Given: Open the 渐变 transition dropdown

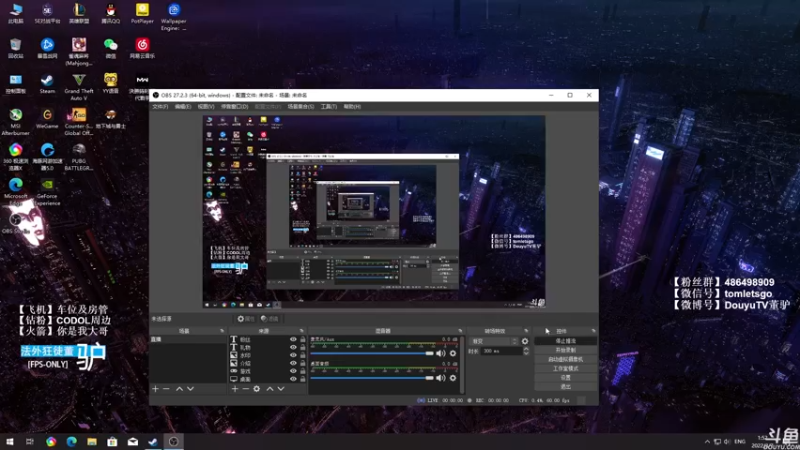Looking at the screenshot, I should coord(494,341).
